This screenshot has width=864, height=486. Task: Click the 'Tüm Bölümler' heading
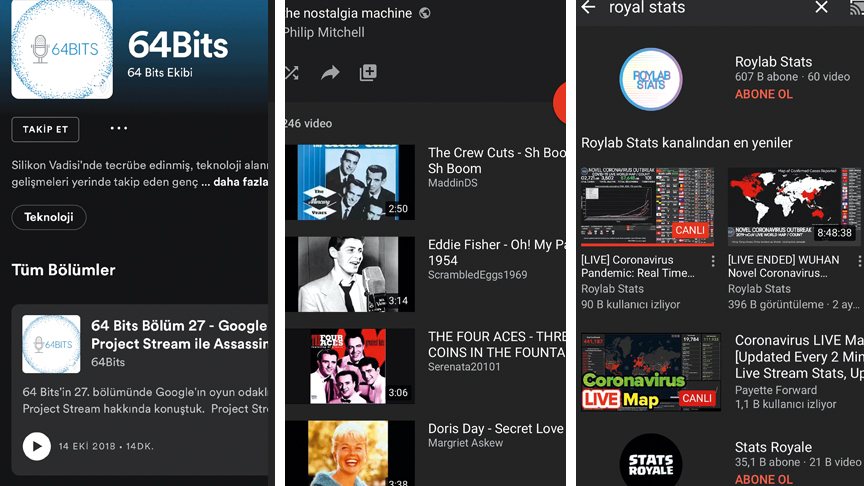pyautogui.click(x=63, y=270)
